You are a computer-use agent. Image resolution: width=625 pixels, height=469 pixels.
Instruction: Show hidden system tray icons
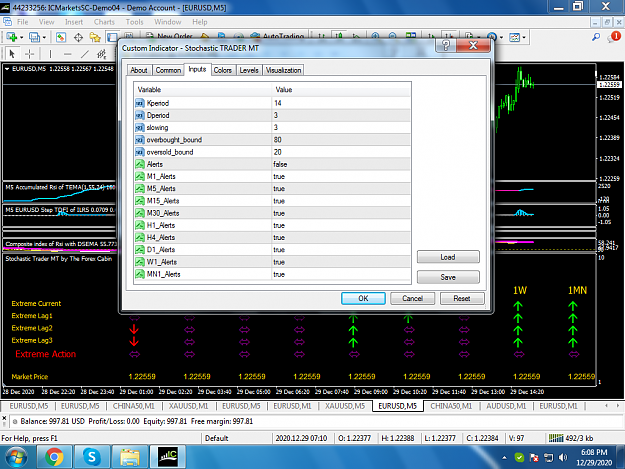point(504,458)
